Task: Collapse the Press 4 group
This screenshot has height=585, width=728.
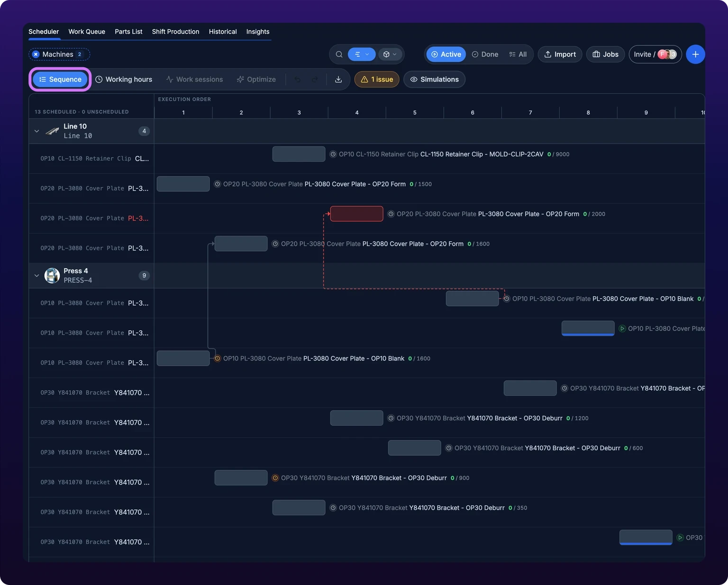Action: [x=37, y=276]
